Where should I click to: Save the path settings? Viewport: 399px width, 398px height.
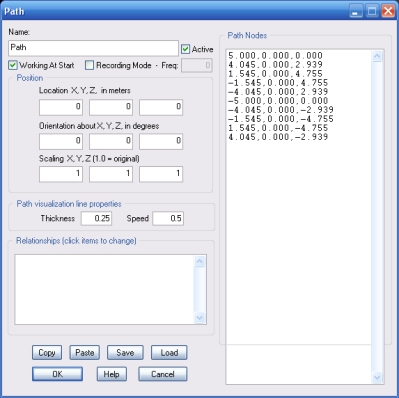[125, 352]
